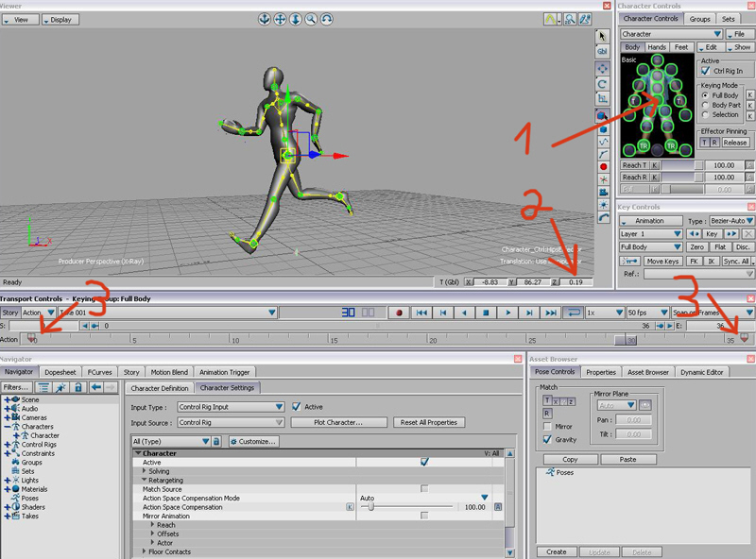Screen dimensions: 756x559
Task: Open the Input Type dropdown
Action: click(x=232, y=407)
